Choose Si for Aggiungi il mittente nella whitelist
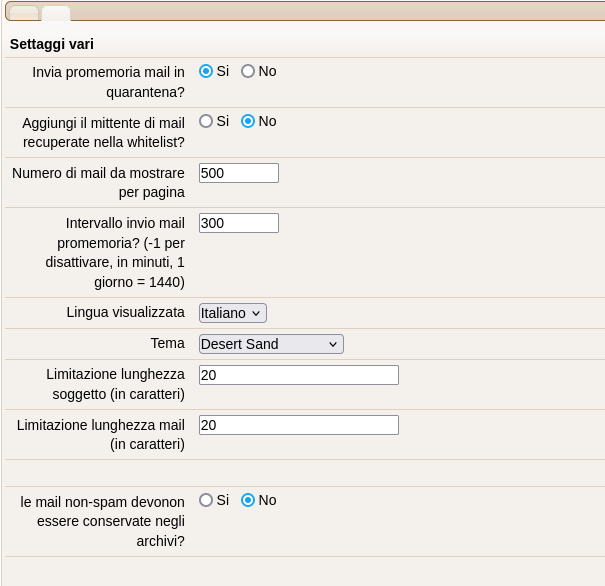 (x=206, y=121)
